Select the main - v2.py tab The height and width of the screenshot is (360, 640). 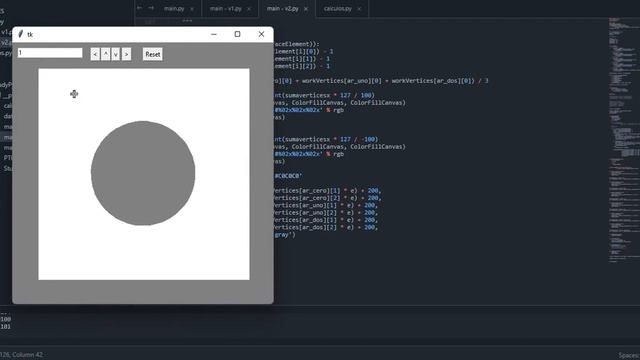(283, 9)
